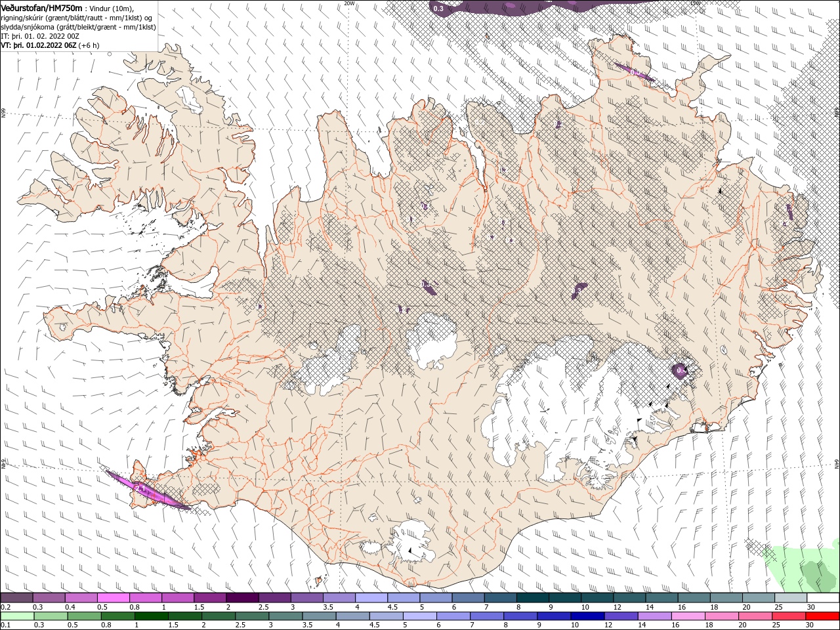The width and height of the screenshot is (840, 630).
Task: Click the dark teal 8 snow legend swatch
Action: coord(533,598)
